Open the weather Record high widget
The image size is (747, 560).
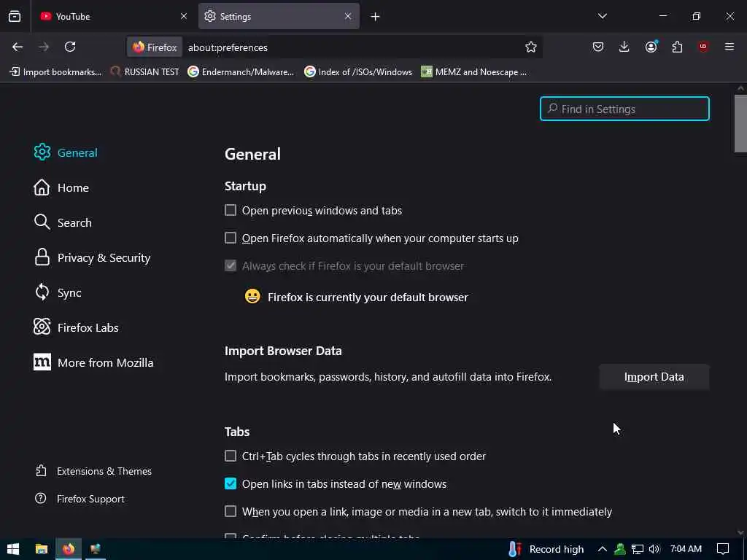pyautogui.click(x=546, y=549)
